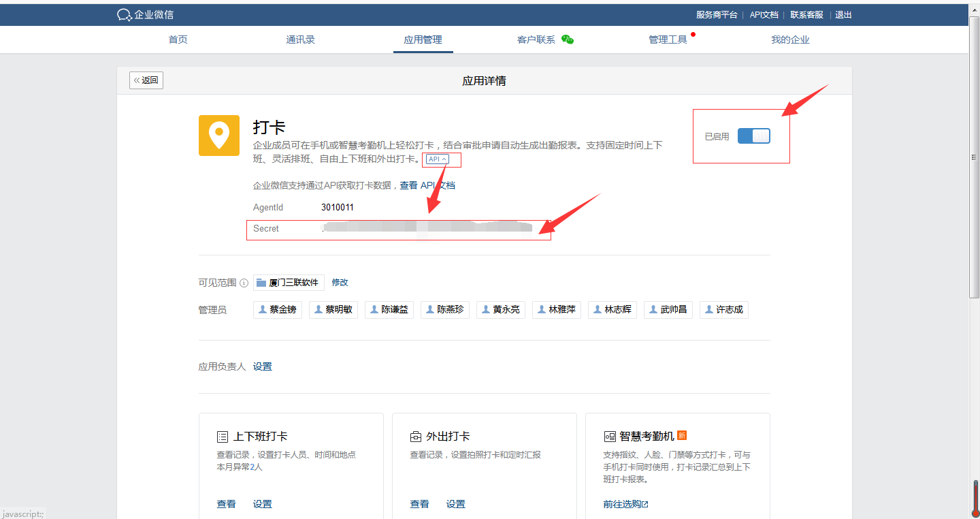Open the 管理工具 tab
The height and width of the screenshot is (519, 980).
point(668,40)
